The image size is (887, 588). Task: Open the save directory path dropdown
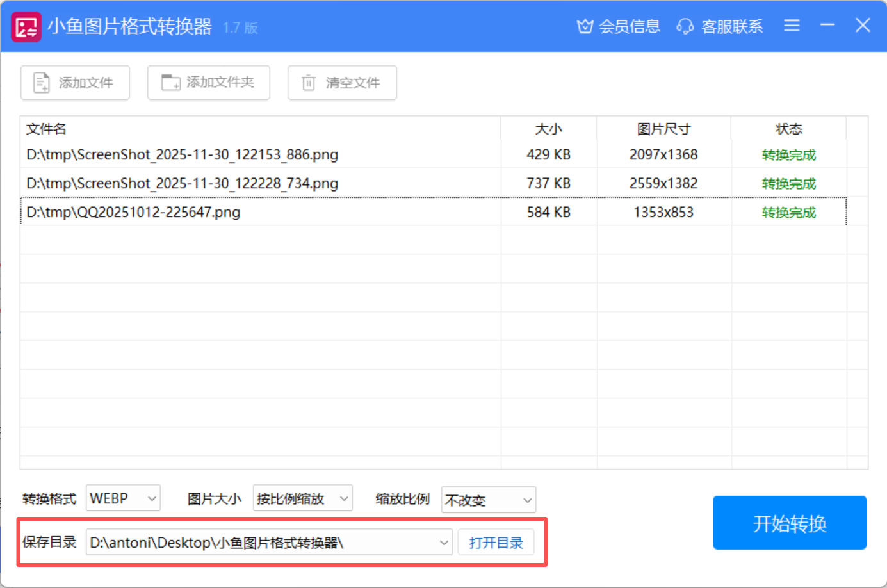click(443, 543)
